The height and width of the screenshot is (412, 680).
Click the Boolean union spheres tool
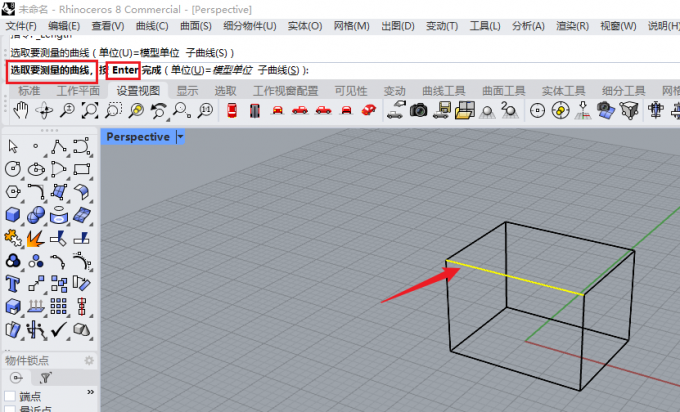pos(36,215)
